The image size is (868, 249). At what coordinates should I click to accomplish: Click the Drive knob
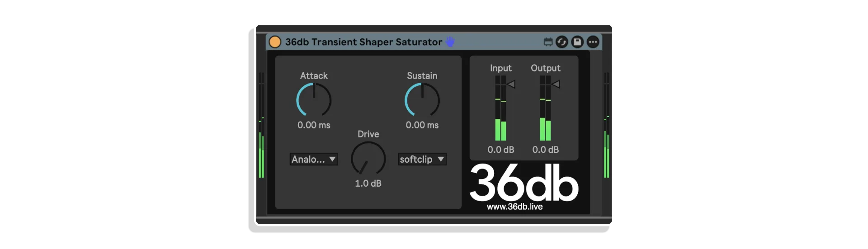(x=368, y=159)
